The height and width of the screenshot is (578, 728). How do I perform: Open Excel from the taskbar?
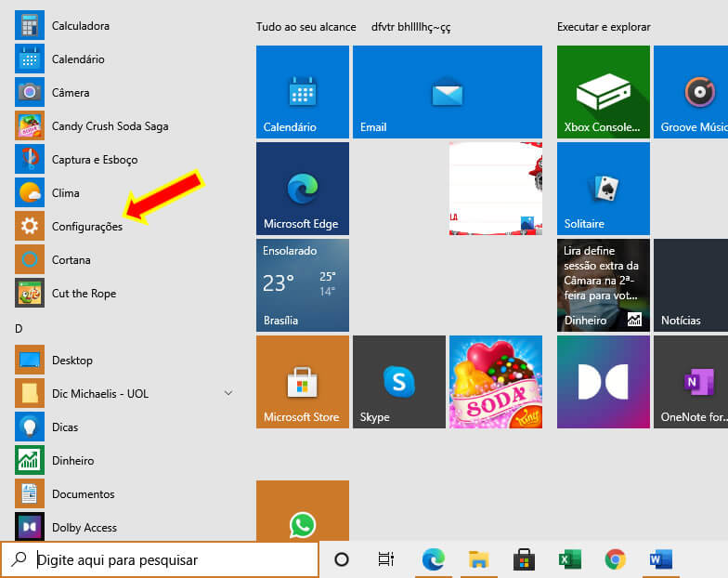(570, 559)
